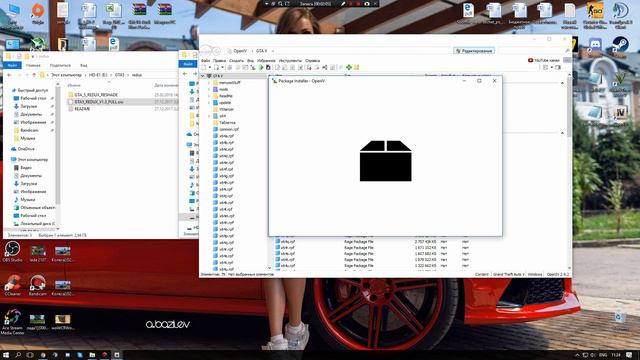Open the action center notification icon
640x360 pixels.
pos(629,355)
